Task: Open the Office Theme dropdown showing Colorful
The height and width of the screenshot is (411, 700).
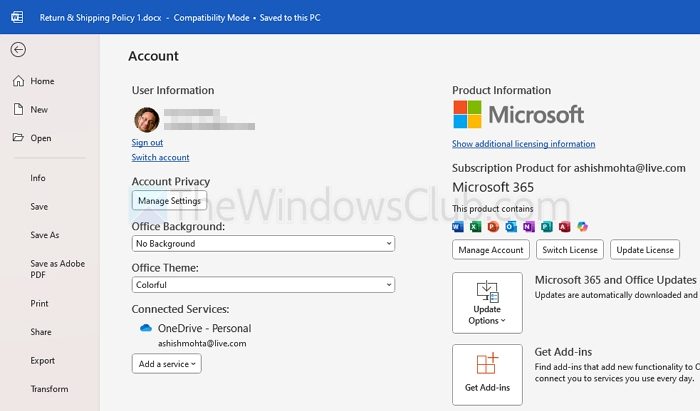Action: pyautogui.click(x=263, y=285)
